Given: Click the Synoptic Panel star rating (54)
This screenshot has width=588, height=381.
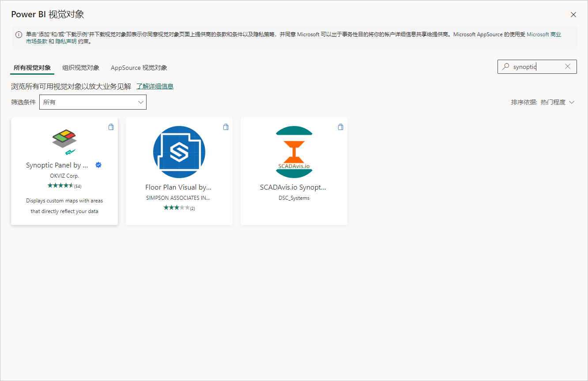Looking at the screenshot, I should click(x=64, y=186).
